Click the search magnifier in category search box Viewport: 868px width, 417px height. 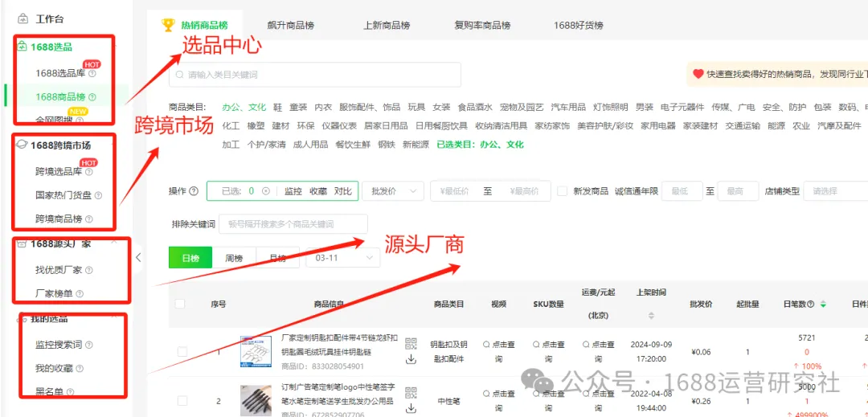179,75
